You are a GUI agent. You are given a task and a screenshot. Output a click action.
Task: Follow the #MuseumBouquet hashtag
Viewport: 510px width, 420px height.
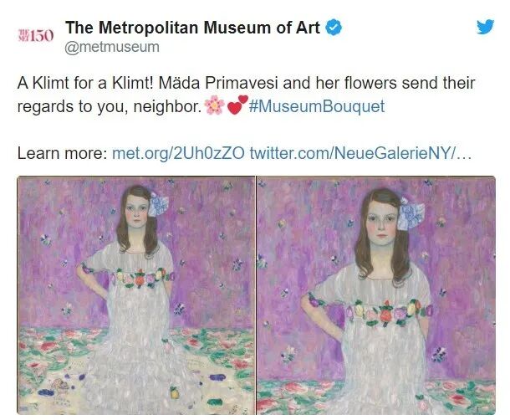[x=317, y=106]
